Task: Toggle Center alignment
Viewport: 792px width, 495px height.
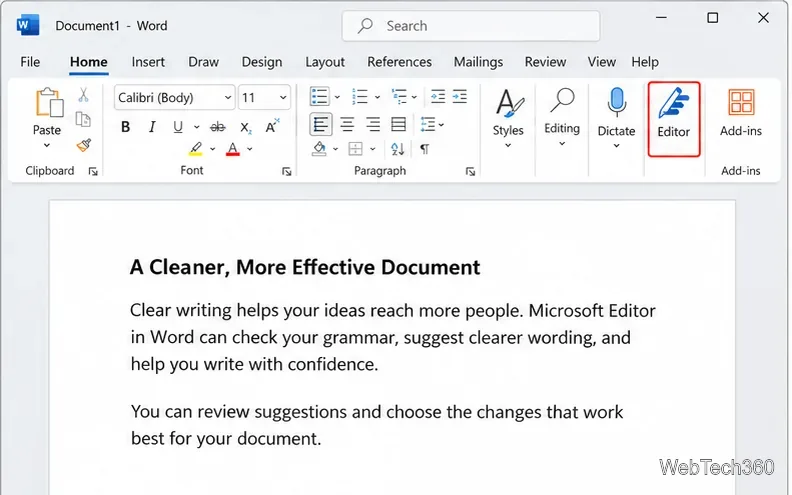Action: (347, 124)
